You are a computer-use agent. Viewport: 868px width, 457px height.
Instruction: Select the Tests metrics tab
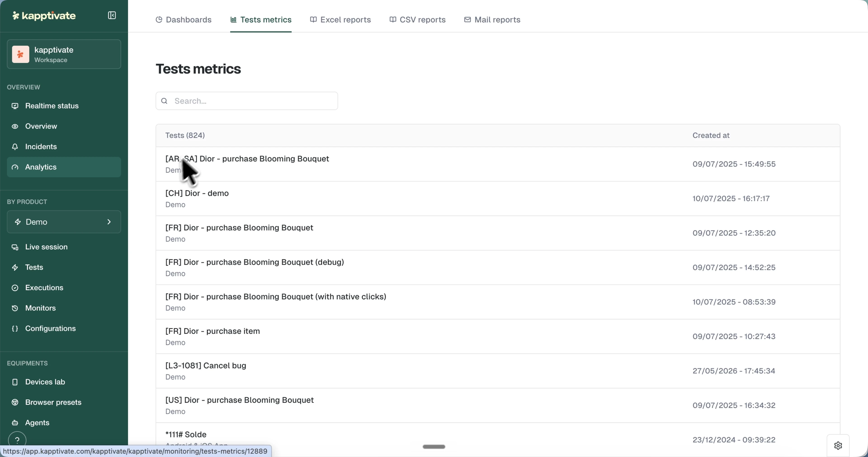[x=261, y=19]
